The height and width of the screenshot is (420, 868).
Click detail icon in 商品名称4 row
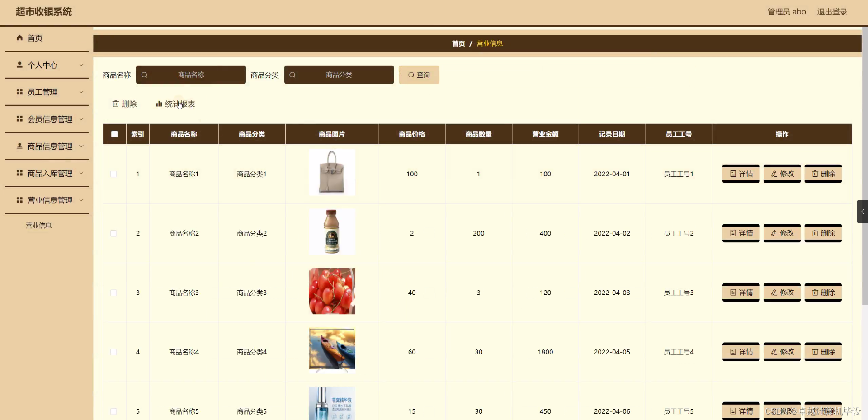point(733,352)
